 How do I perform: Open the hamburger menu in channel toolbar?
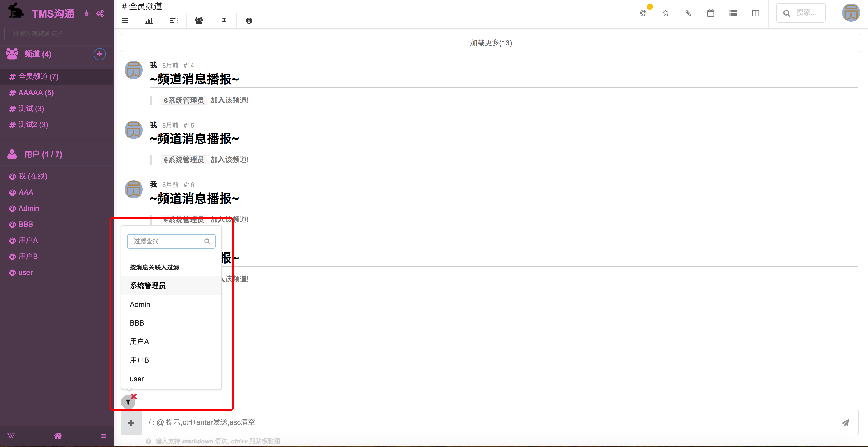[x=125, y=21]
